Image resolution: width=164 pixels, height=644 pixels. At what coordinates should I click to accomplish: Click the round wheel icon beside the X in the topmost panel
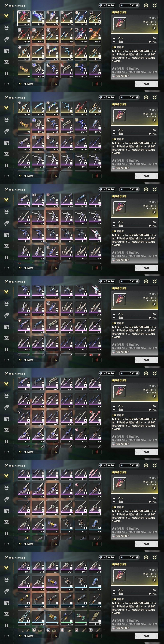click(146, 5)
